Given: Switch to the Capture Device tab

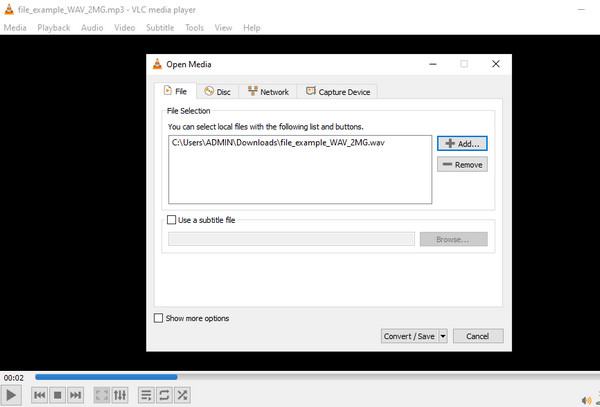Looking at the screenshot, I should click(x=338, y=92).
